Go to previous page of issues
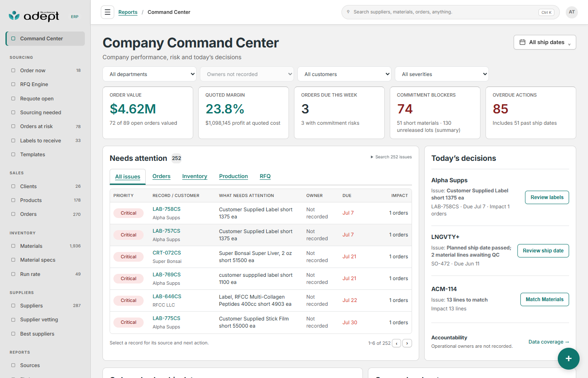This screenshot has width=588, height=378. (396, 343)
